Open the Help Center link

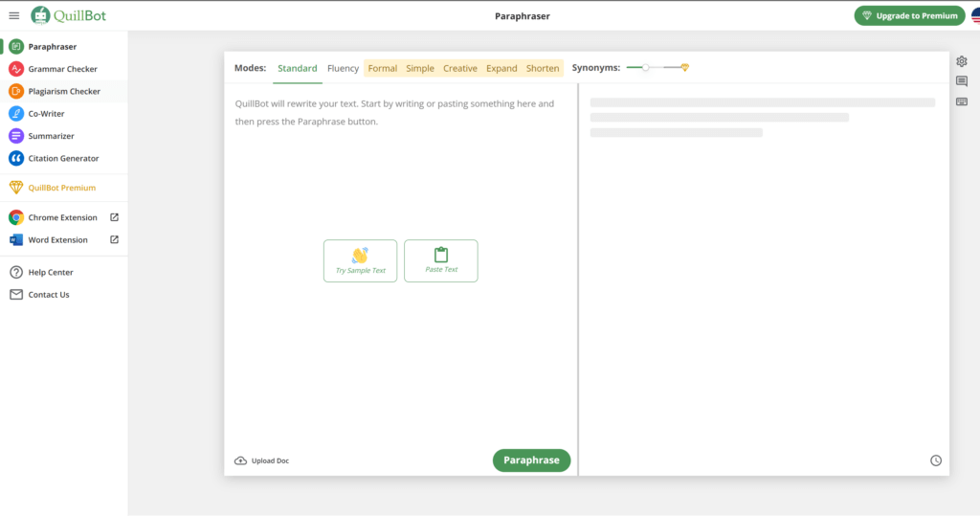pos(51,272)
